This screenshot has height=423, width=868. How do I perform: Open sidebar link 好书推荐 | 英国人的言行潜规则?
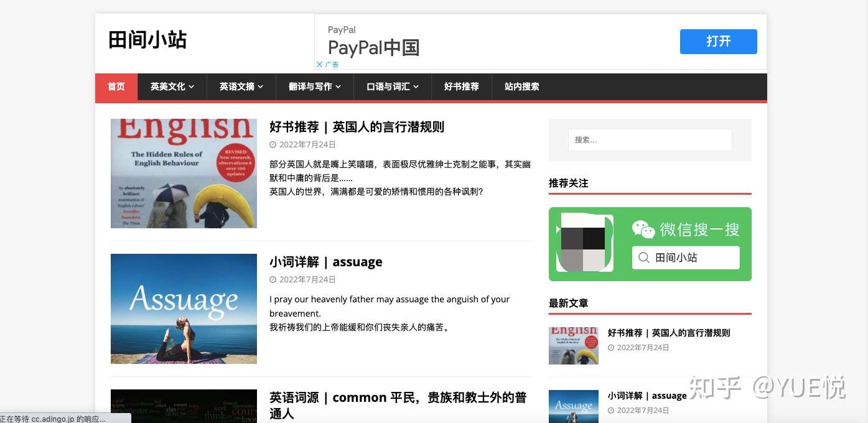point(669,333)
